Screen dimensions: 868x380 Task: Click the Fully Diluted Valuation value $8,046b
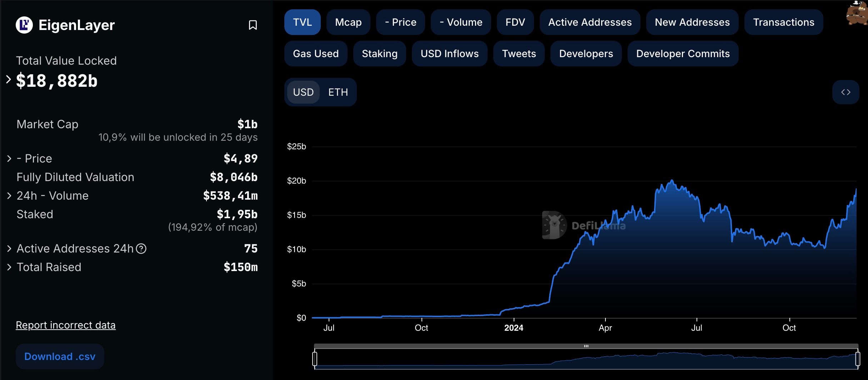coord(234,177)
